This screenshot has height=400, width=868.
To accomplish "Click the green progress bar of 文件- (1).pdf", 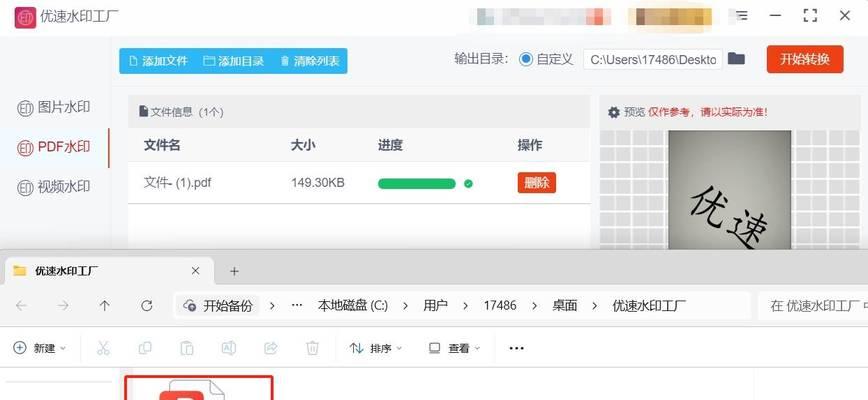I will tap(417, 184).
